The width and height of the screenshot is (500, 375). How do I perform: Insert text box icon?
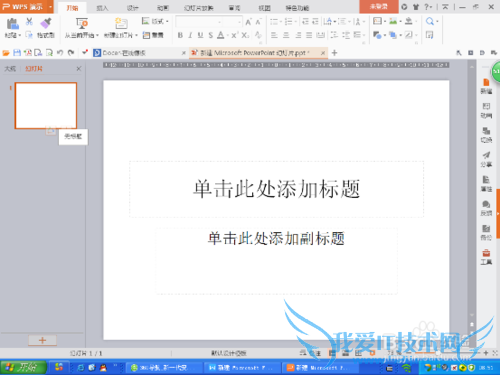coord(377,22)
